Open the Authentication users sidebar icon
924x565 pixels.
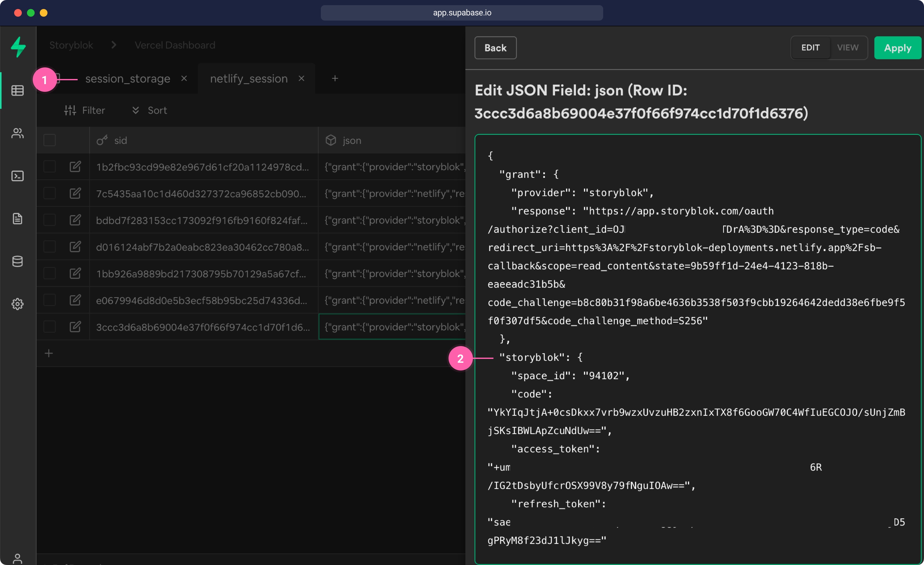click(18, 133)
